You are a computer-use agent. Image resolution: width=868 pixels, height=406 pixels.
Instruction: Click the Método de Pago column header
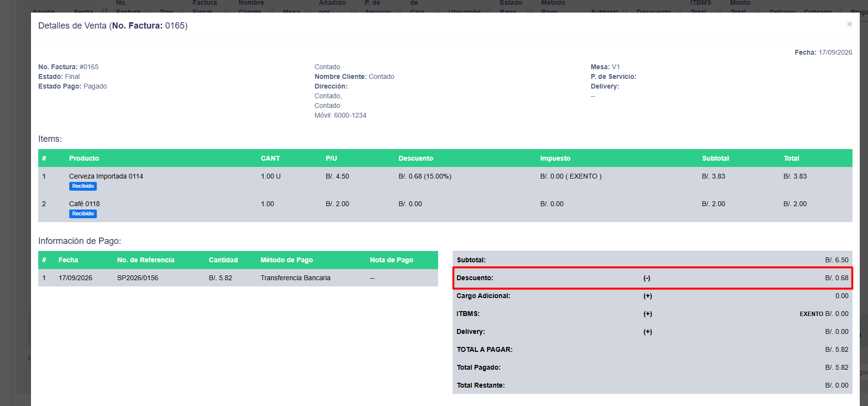pos(287,260)
